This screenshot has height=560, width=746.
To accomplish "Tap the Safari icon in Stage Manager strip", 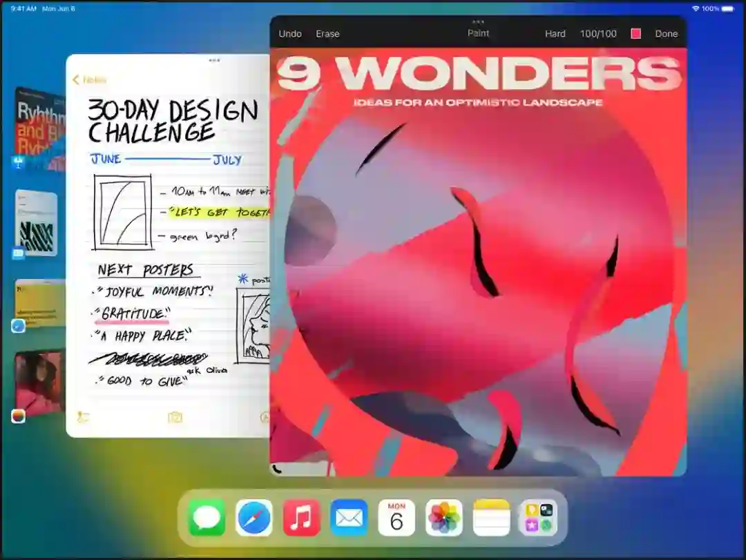I will (18, 326).
